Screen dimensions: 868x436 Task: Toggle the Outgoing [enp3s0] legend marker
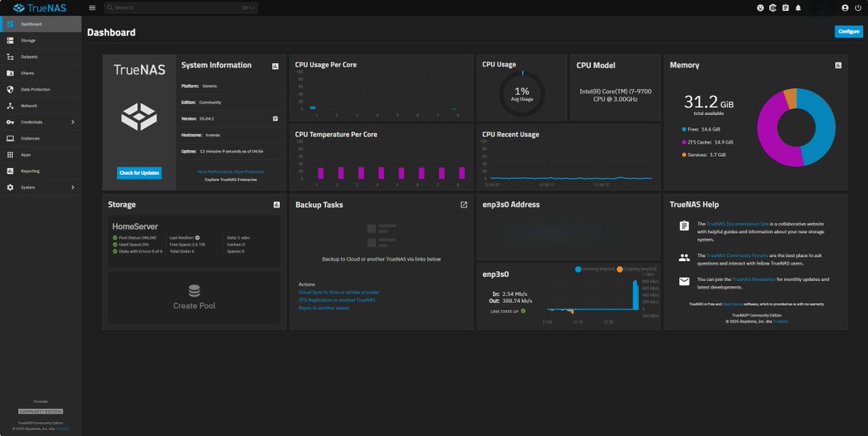[x=619, y=269]
